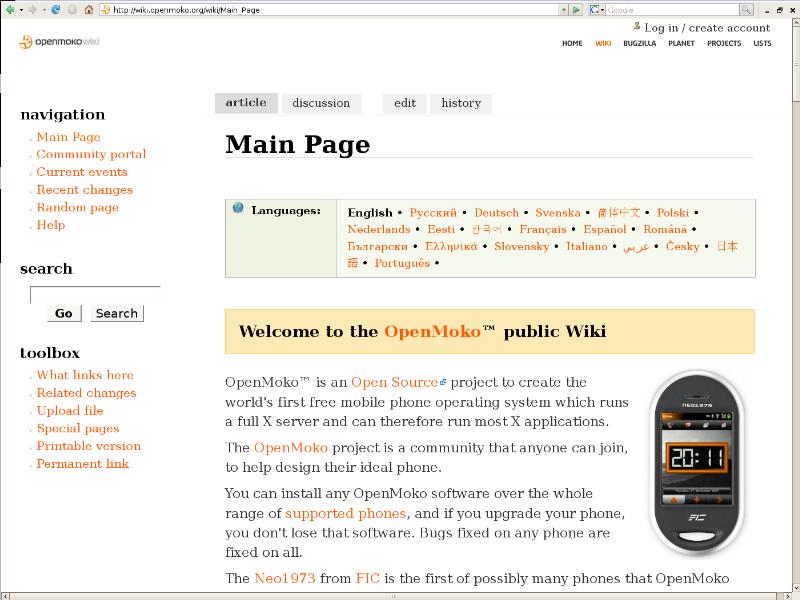Click the external link icon after Open Source

pos(443,382)
